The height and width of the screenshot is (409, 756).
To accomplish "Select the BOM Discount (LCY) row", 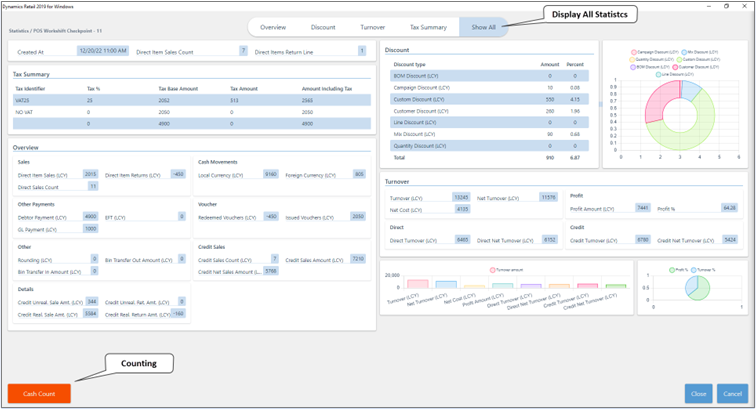I will tap(489, 76).
